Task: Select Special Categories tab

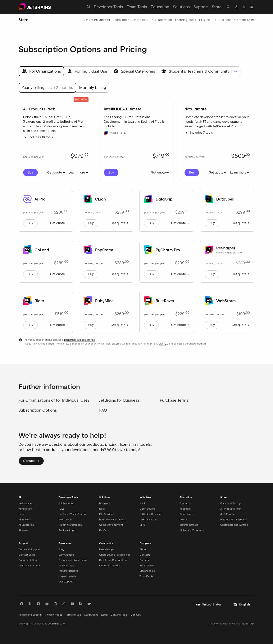Action: [x=134, y=71]
